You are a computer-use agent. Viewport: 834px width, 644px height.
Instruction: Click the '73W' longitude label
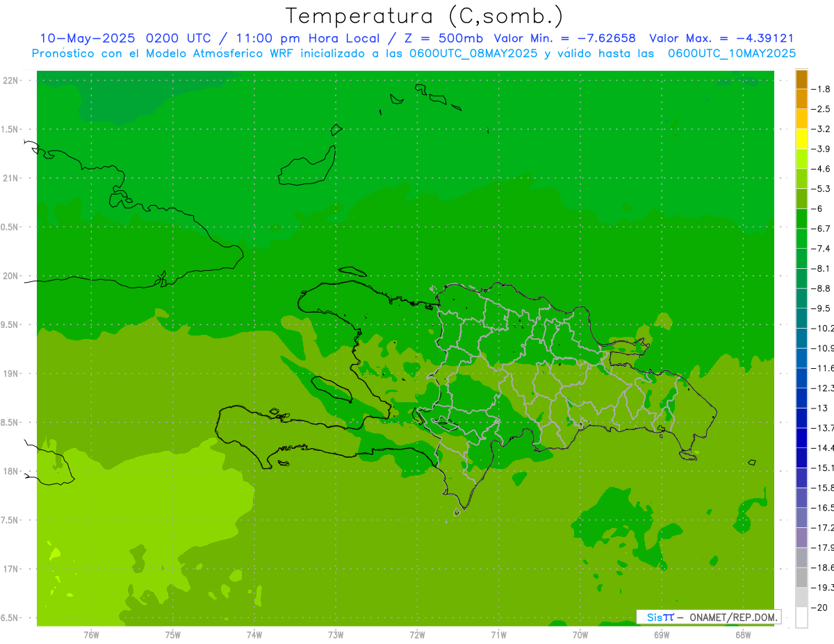336,635
